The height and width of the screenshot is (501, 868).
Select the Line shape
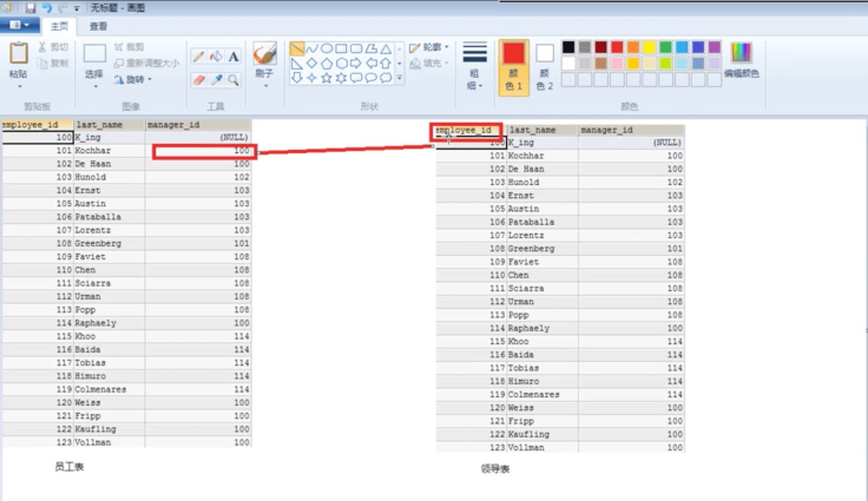[x=297, y=49]
